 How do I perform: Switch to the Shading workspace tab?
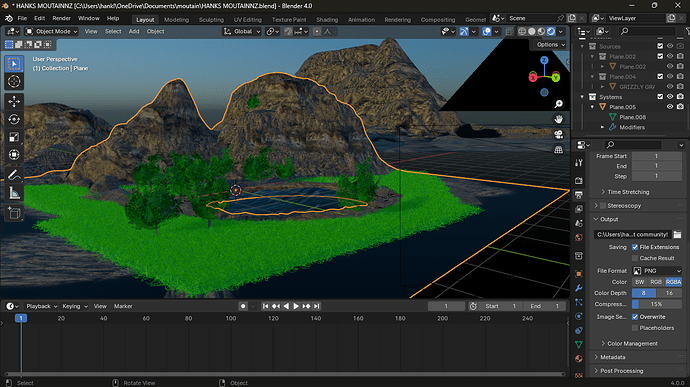(327, 19)
